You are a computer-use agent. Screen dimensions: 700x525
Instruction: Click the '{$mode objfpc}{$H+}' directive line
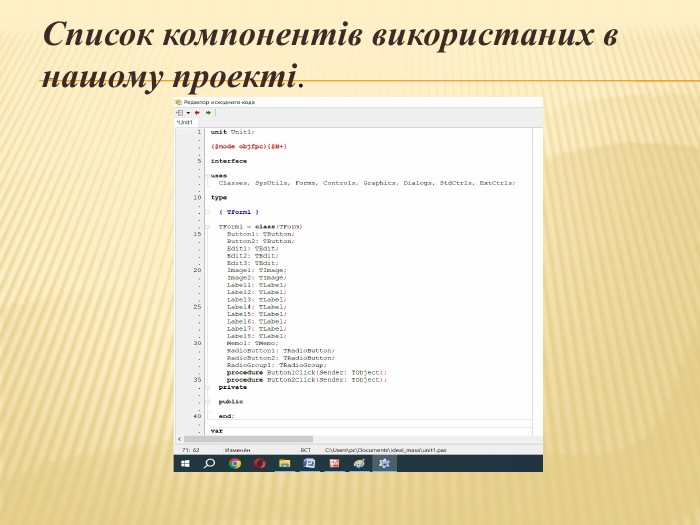(x=249, y=146)
